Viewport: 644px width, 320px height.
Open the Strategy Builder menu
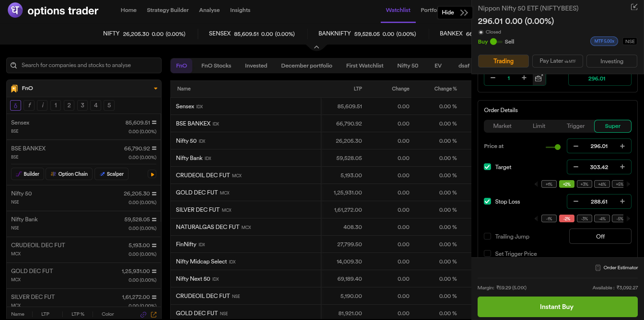[168, 10]
